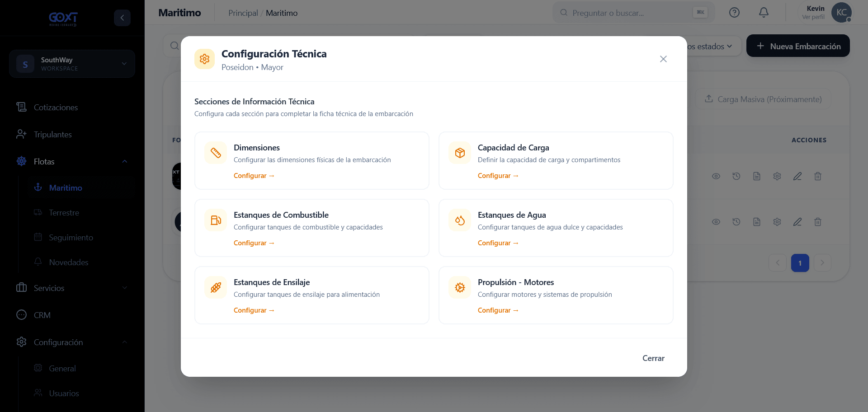Image resolution: width=868 pixels, height=412 pixels.
Task: Focus the Preguntar o buscar search field
Action: [x=633, y=13]
